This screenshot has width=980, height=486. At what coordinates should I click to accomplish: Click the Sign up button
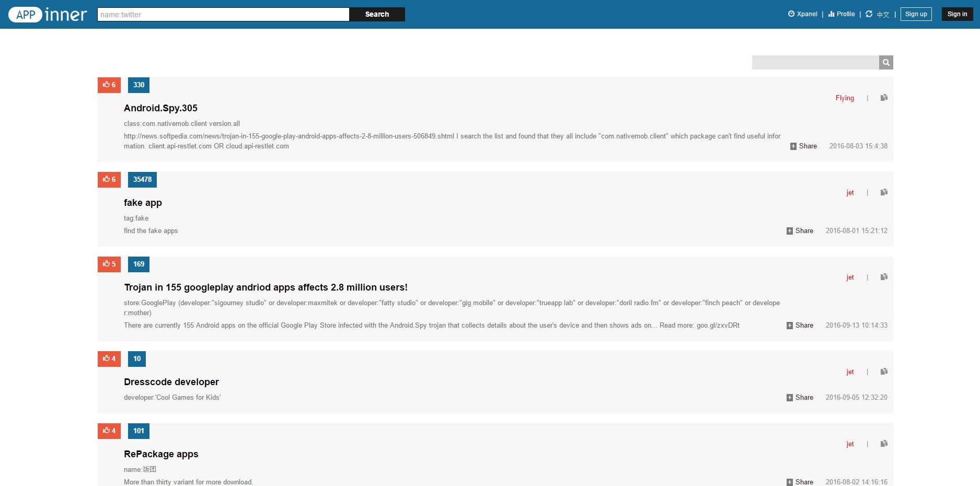pos(916,14)
